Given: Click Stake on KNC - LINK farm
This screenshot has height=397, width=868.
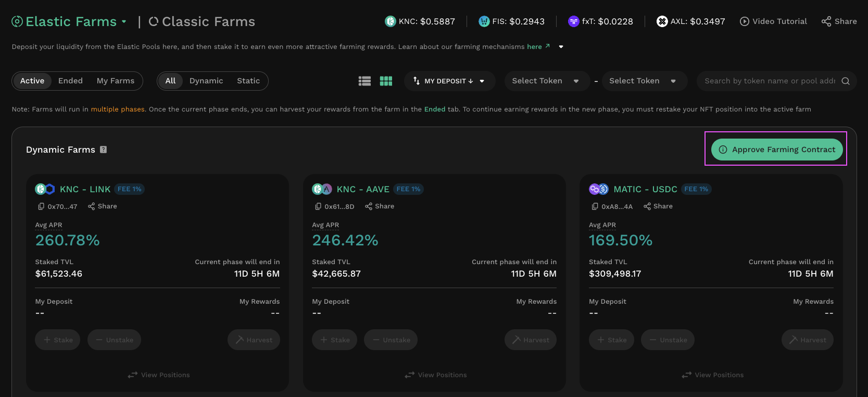Looking at the screenshot, I should tap(58, 340).
